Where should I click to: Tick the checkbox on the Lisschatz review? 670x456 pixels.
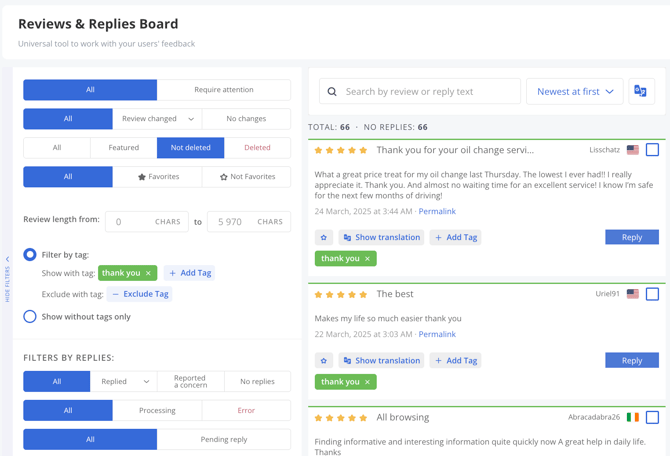[x=652, y=150]
